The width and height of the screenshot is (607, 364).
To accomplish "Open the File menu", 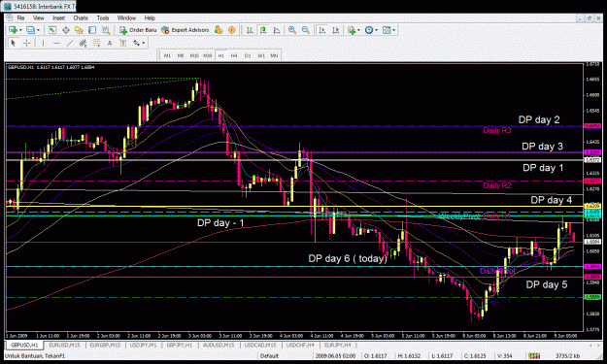I will click(x=20, y=18).
